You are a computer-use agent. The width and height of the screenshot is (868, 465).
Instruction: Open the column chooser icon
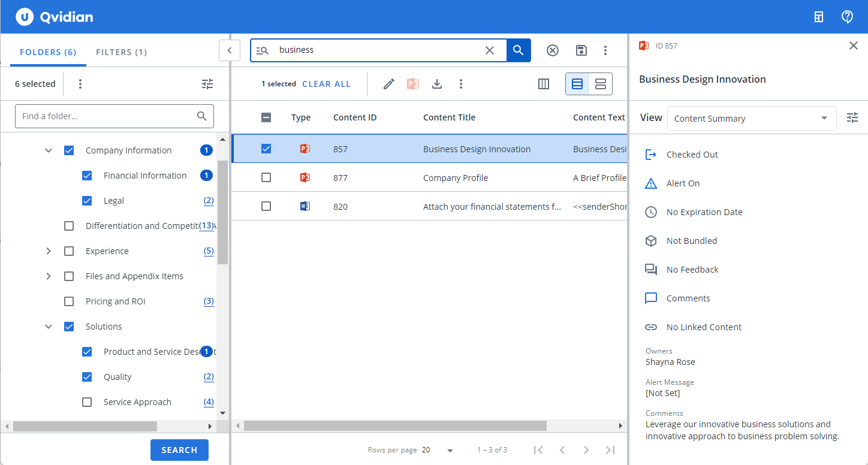pos(544,84)
